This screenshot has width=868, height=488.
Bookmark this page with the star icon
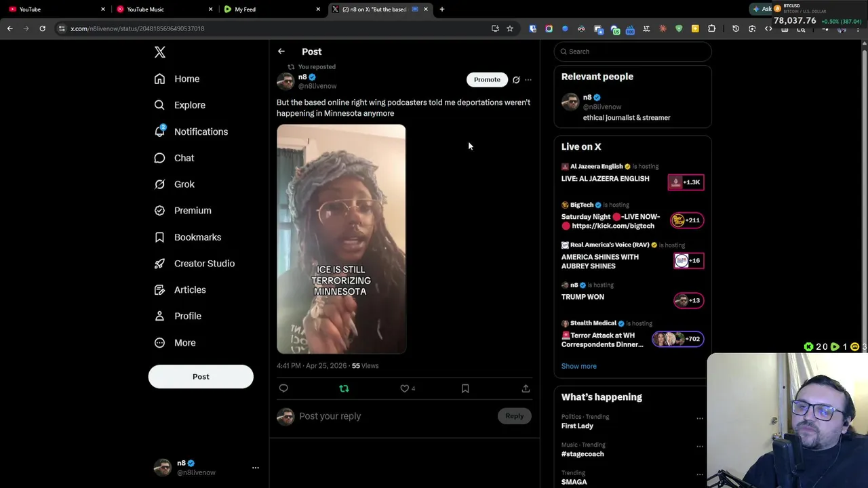point(510,28)
